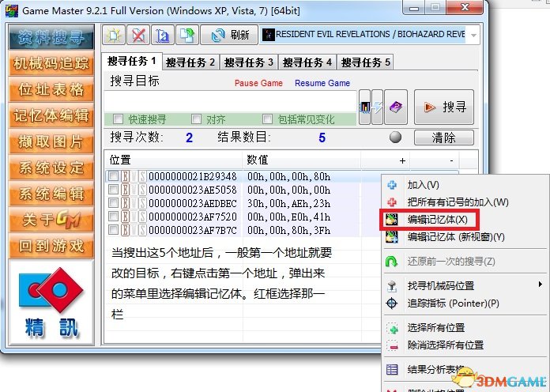
Task: Click the table icon for 结果分析表格
Action: coord(392,369)
